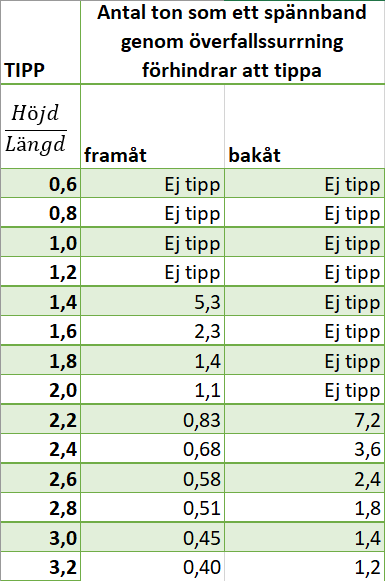Click the 1,2 ratio cell
The height and width of the screenshot is (581, 385).
click(40, 272)
